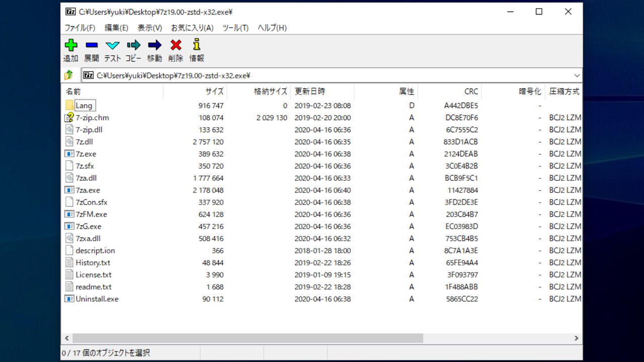Click the 情報 (Info) yellow i icon
The image size is (644, 362).
[x=197, y=44]
